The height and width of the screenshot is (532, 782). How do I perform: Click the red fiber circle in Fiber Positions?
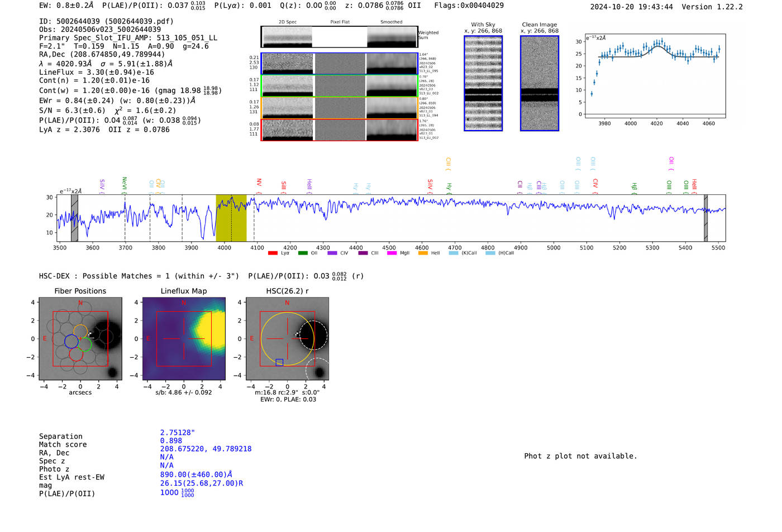point(76,354)
